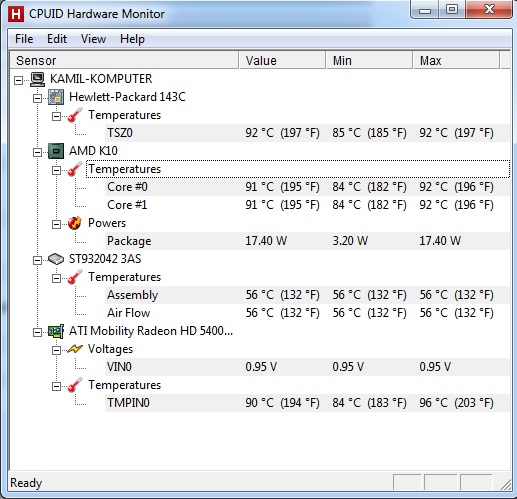Click the AMD K10 processor chip icon
The image size is (517, 499).
click(56, 151)
